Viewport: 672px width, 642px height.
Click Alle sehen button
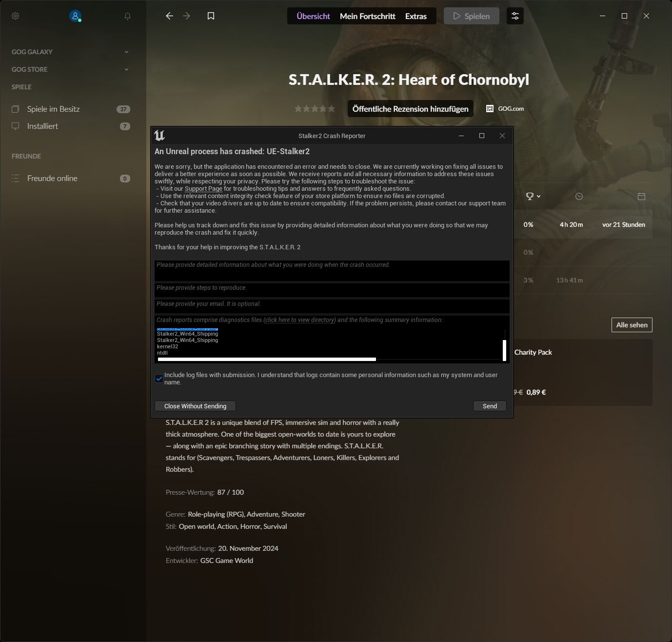click(632, 325)
